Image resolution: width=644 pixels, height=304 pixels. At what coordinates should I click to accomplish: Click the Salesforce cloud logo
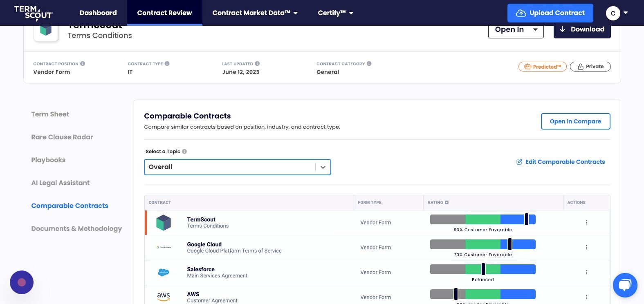click(164, 273)
